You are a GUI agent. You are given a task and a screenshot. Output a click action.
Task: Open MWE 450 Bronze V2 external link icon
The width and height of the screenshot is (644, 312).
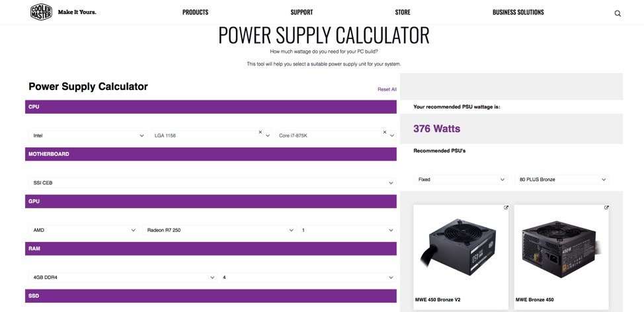coord(506,208)
